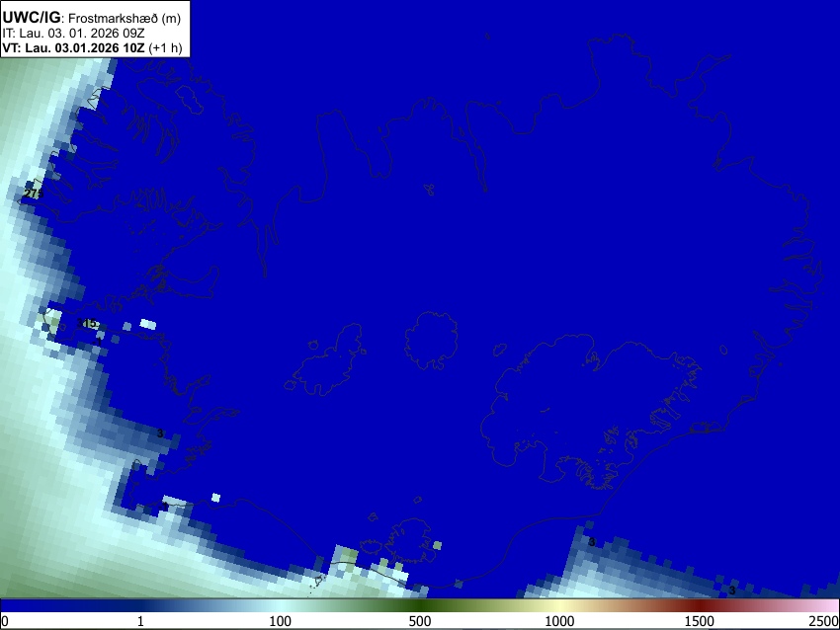
Task: Click the "315" value label on the map
Action: click(x=86, y=323)
